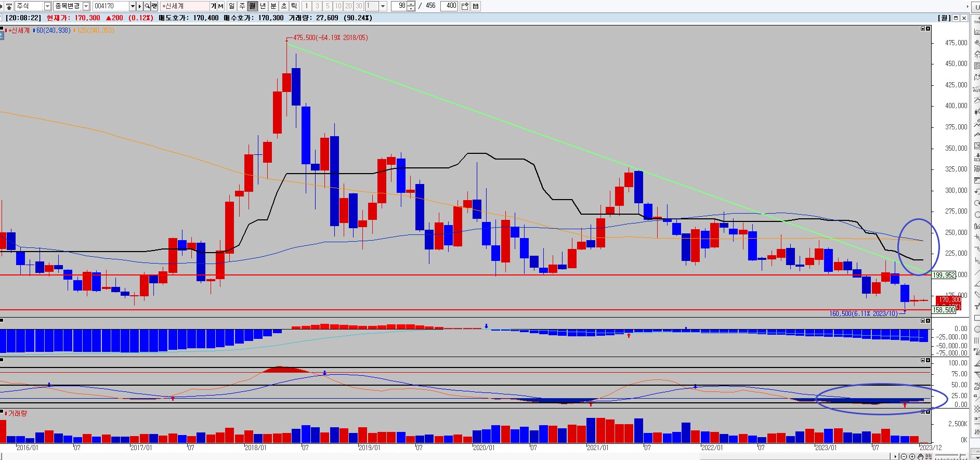Viewport: 980px width, 460px height.
Task: Click the pin-to-top icon at toolbar start
Action: 8,6
